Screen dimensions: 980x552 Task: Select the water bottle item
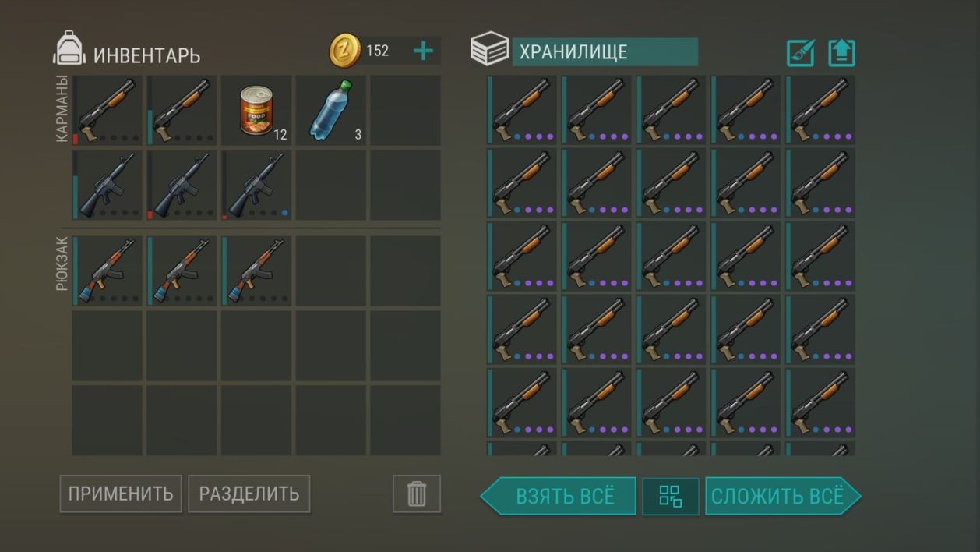330,110
